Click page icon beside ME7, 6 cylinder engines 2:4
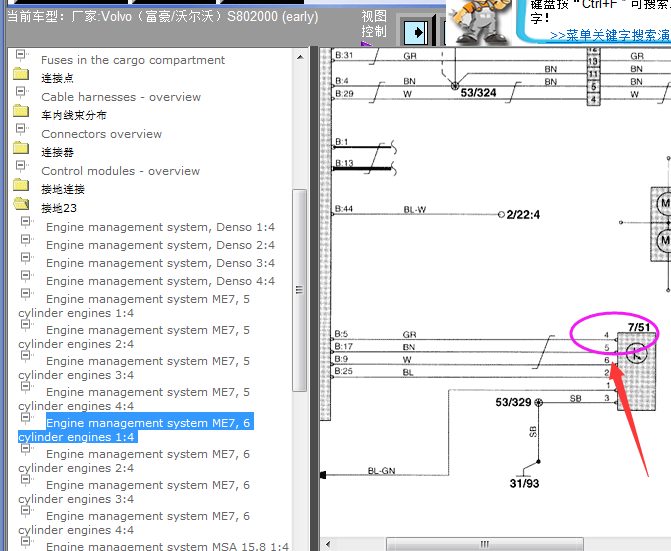The height and width of the screenshot is (551, 671). 27,449
